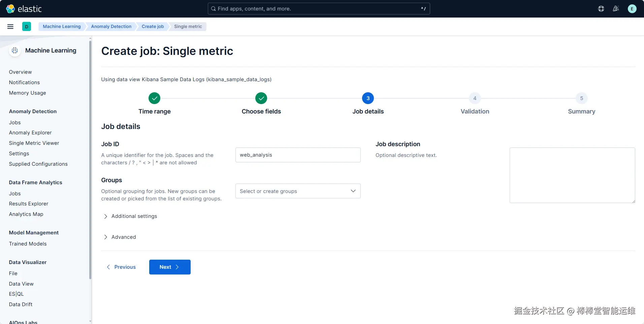The image size is (644, 324).
Task: Open the Groups selection dropdown
Action: tap(298, 191)
